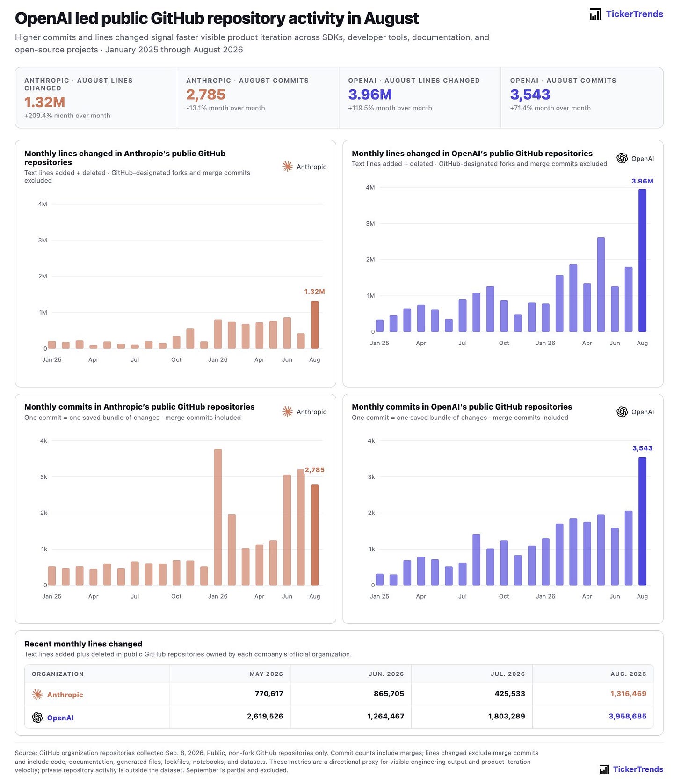The width and height of the screenshot is (681, 784).
Task: Click the OpenAI knot icon in the lines changed chart
Action: click(x=622, y=158)
